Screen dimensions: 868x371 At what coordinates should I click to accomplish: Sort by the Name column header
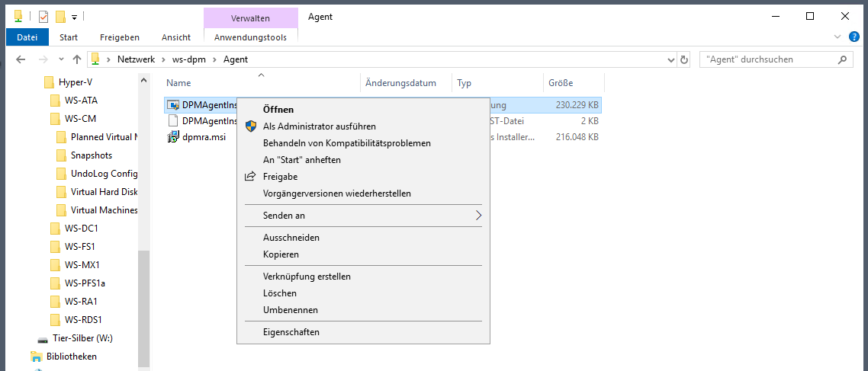[x=178, y=83]
